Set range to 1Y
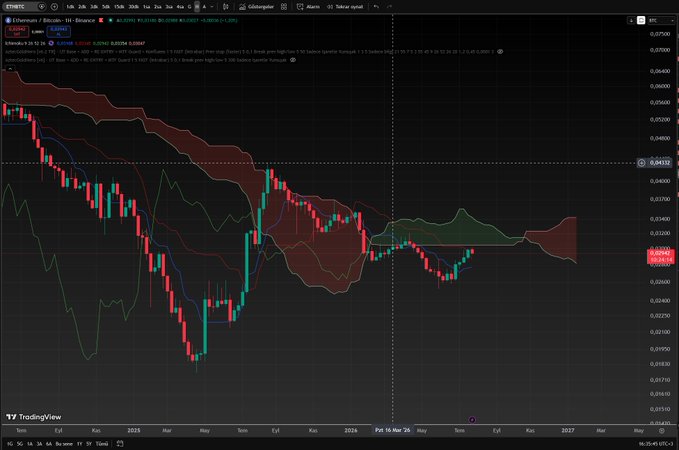This screenshot has width=679, height=450. (x=79, y=444)
